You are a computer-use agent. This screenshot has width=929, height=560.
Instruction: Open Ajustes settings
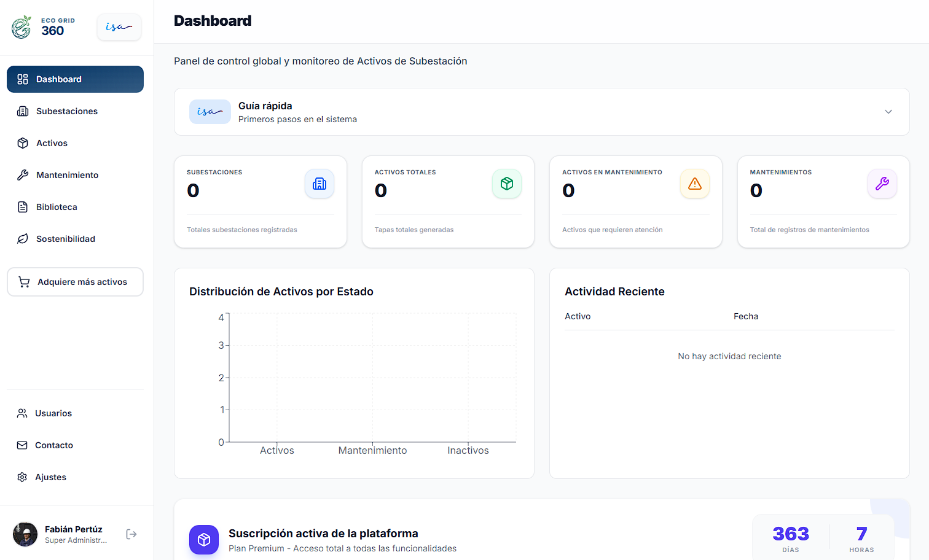click(x=50, y=477)
